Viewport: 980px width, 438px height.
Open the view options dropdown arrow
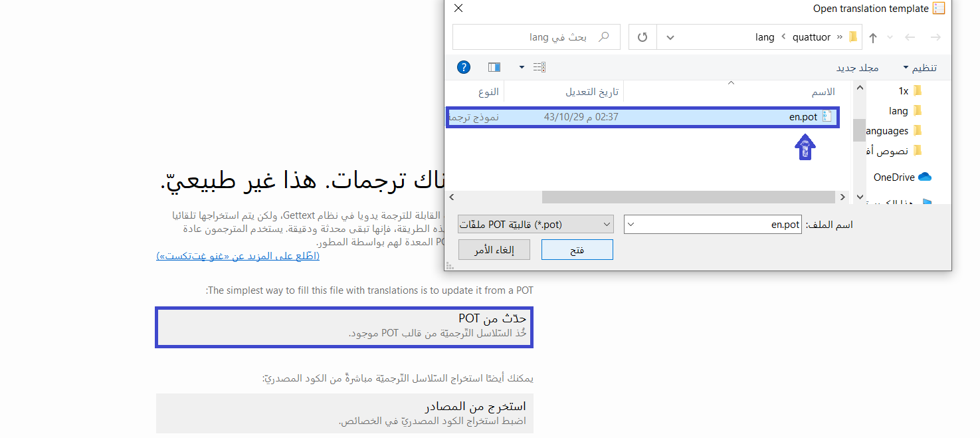pyautogui.click(x=522, y=67)
